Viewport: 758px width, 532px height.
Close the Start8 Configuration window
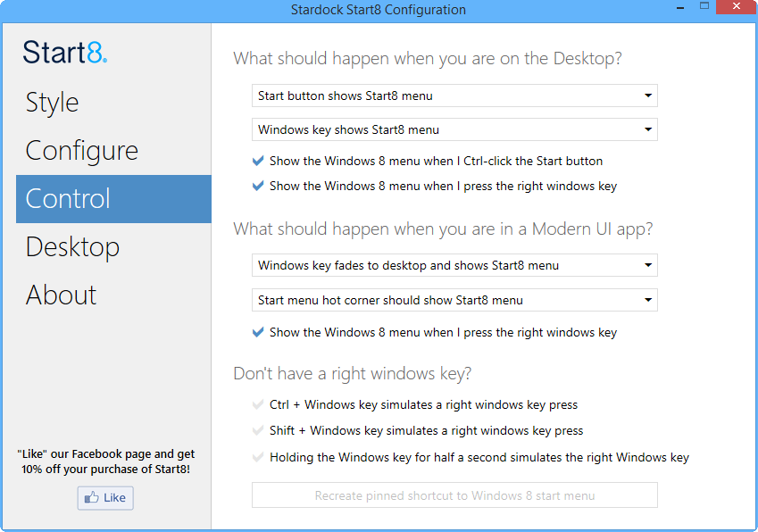[737, 7]
